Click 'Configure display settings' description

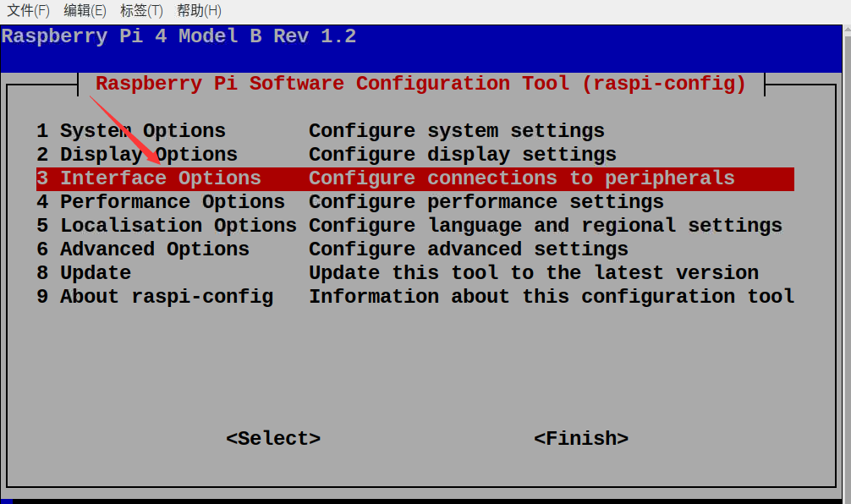(x=463, y=155)
